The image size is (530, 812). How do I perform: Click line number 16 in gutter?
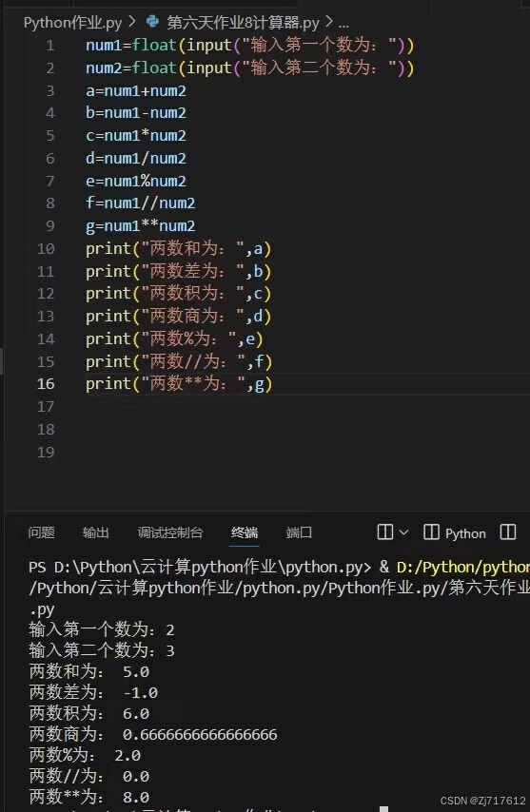coord(46,384)
